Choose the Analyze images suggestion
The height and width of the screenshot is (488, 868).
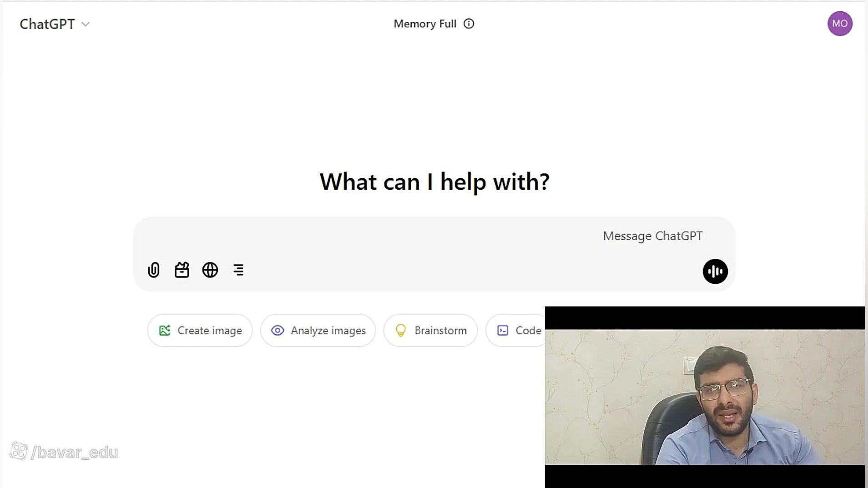pos(318,331)
